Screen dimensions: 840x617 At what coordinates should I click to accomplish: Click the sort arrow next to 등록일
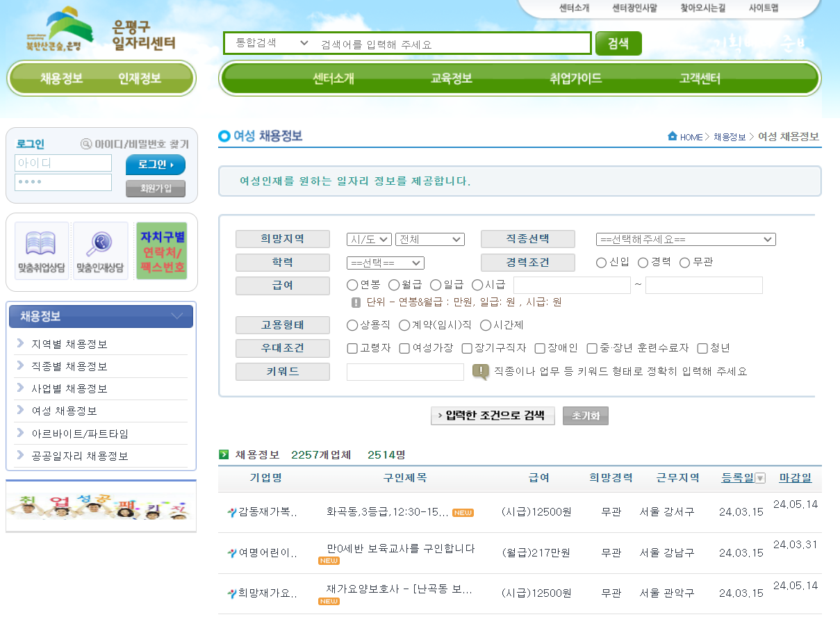tap(760, 478)
